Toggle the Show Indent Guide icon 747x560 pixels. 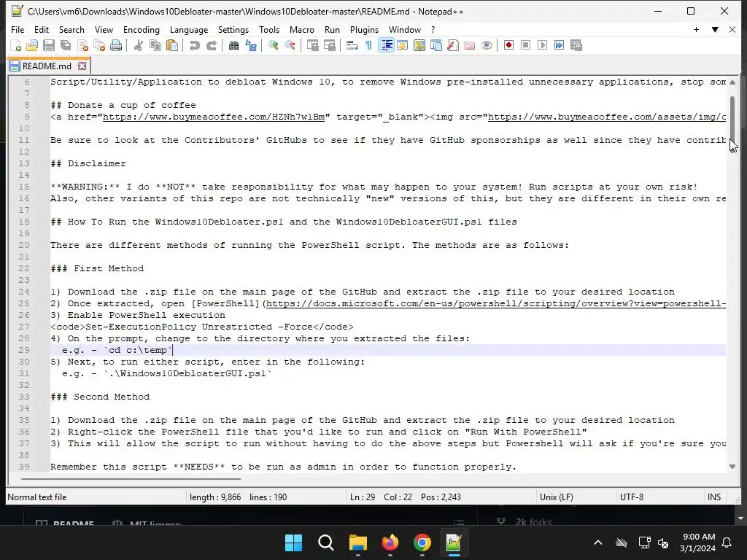click(387, 45)
